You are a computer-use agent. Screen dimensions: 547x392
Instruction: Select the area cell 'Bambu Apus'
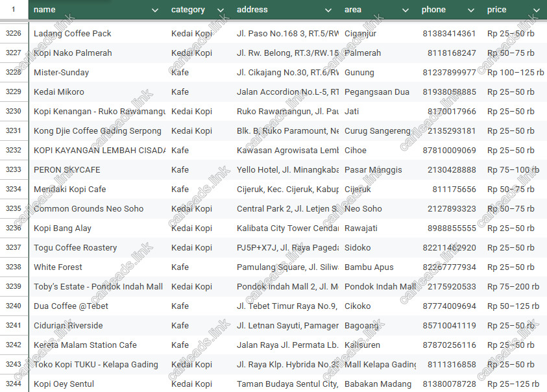click(x=378, y=267)
